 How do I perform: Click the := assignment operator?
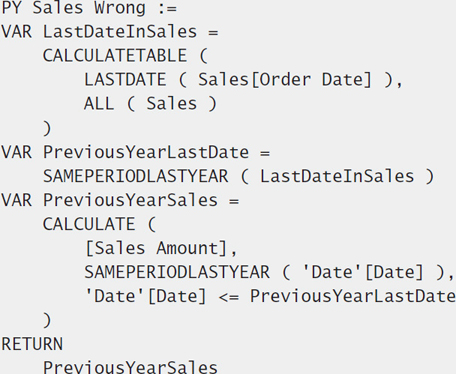[167, 9]
